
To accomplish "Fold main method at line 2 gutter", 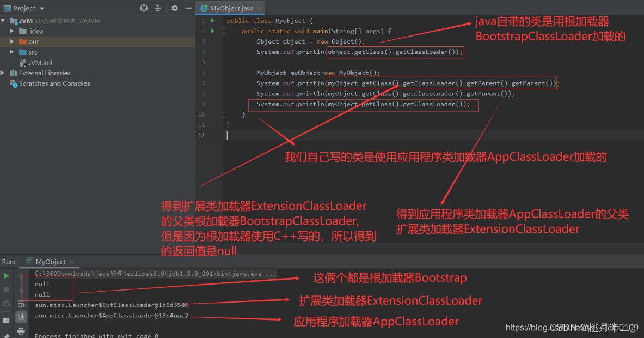I will pyautogui.click(x=224, y=31).
